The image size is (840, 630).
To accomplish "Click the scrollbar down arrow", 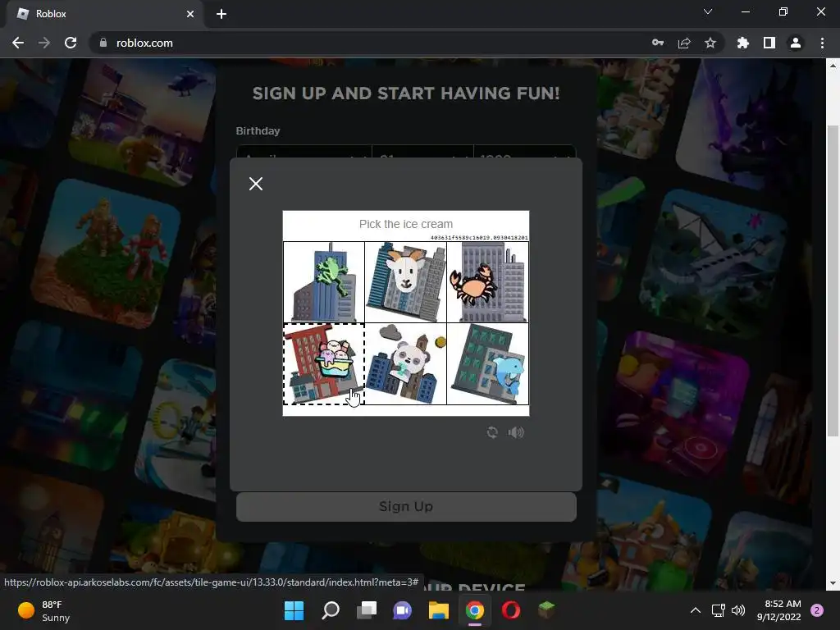I will (832, 583).
